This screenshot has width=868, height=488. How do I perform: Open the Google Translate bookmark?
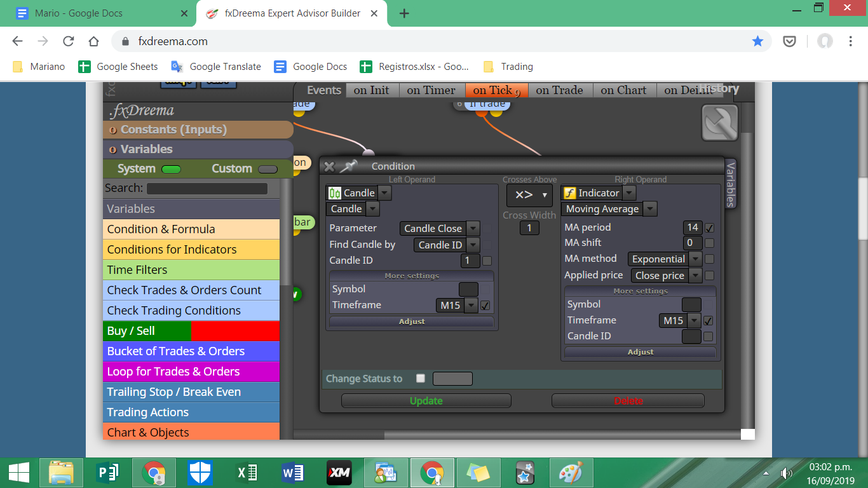(x=216, y=67)
